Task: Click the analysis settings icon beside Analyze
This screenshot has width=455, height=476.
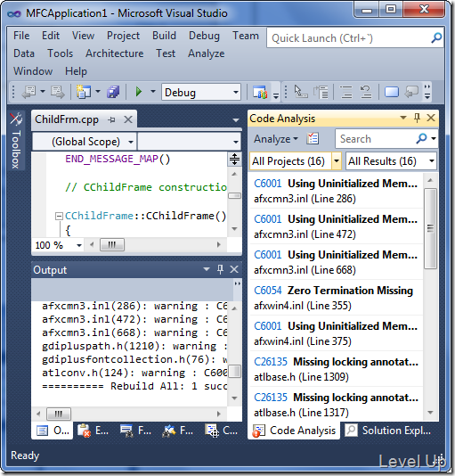Action: [x=313, y=139]
